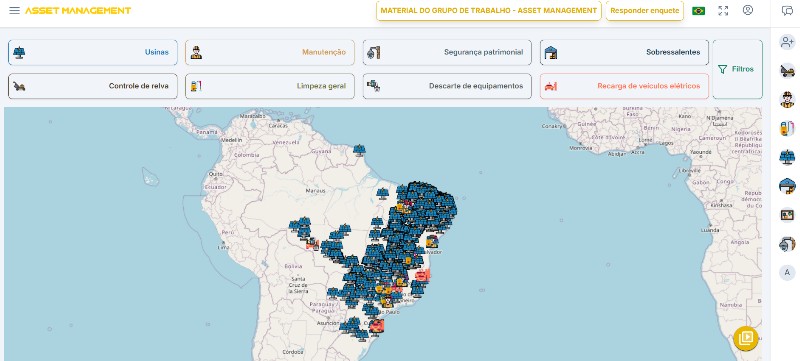Open yellow video library floating button
The height and width of the screenshot is (361, 800).
click(x=745, y=339)
